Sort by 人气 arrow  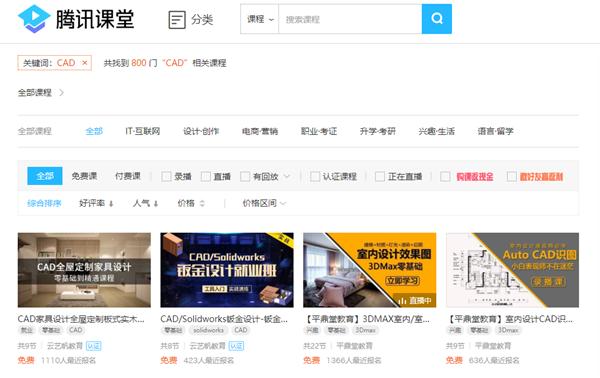pyautogui.click(x=156, y=204)
